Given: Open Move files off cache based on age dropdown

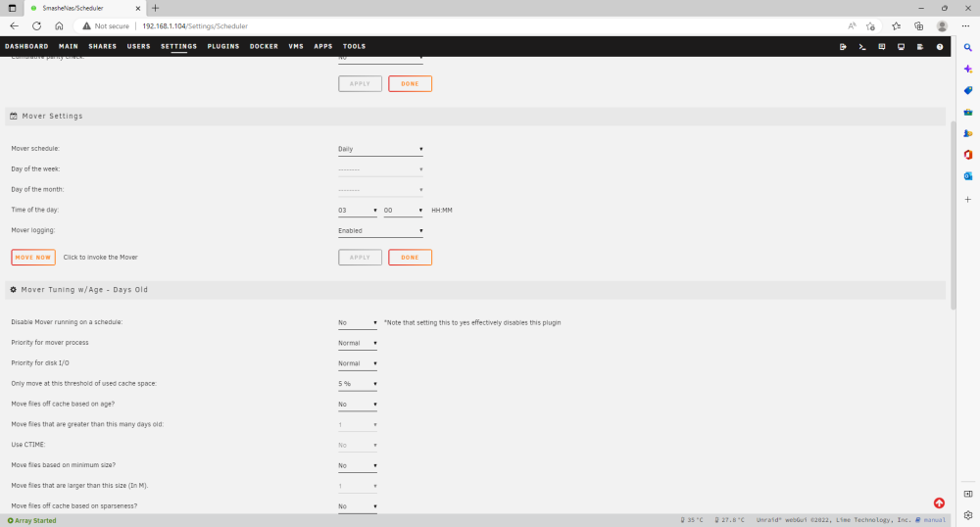Looking at the screenshot, I should pos(358,405).
